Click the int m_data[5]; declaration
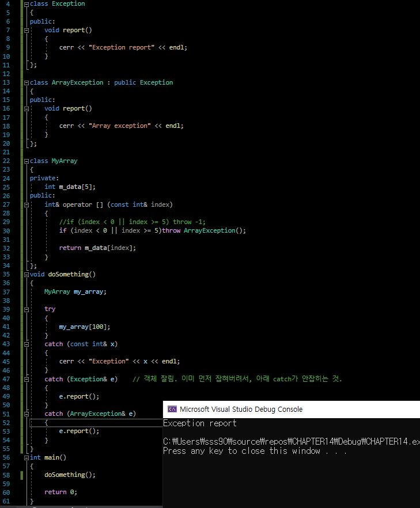The width and height of the screenshot is (420, 508). pyautogui.click(x=70, y=187)
